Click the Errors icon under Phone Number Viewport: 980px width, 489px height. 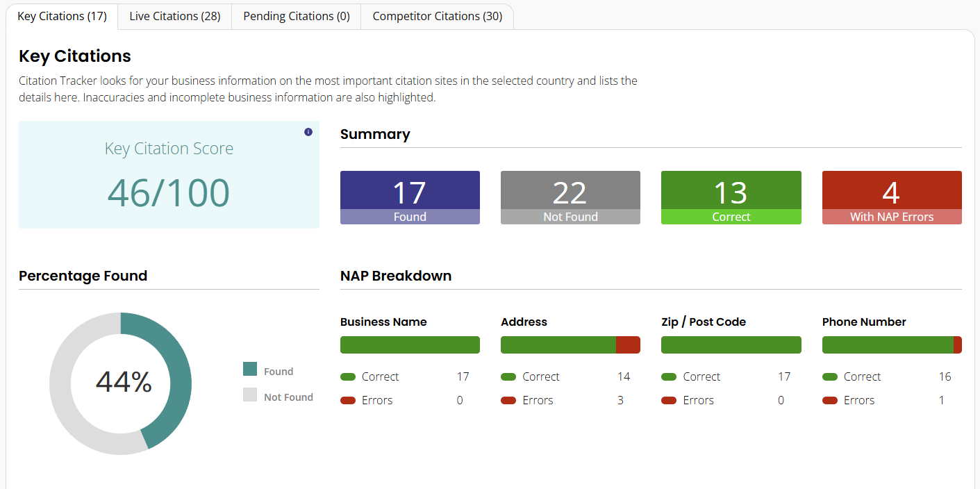[829, 400]
